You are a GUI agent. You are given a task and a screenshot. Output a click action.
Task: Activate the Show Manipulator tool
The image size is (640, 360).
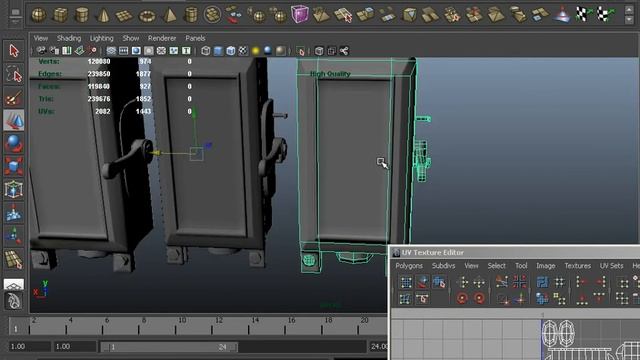[x=14, y=236]
